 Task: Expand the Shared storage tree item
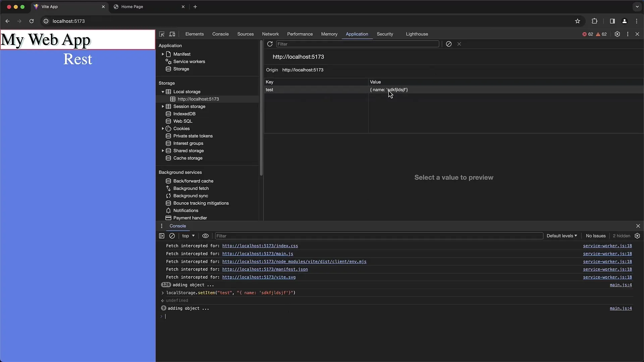pyautogui.click(x=163, y=150)
